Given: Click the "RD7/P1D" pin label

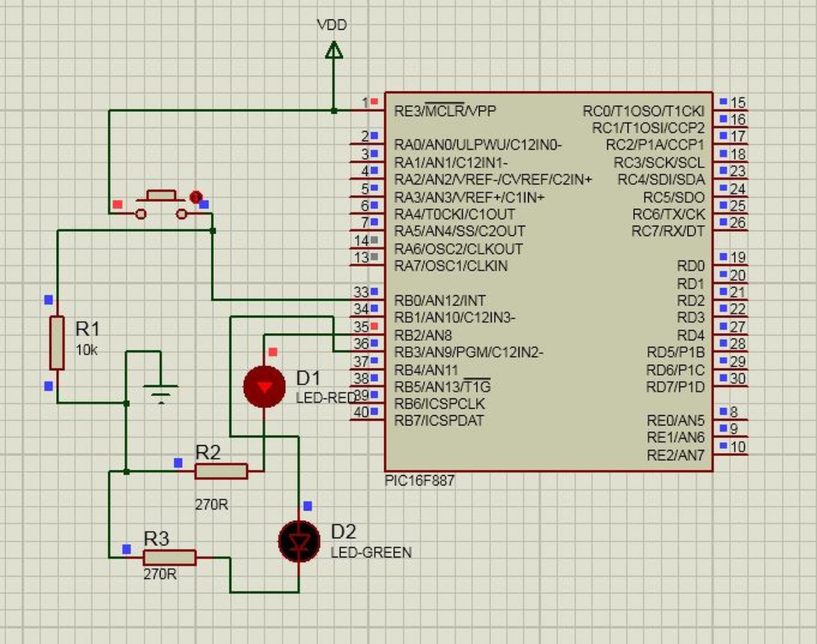Looking at the screenshot, I should pos(676,387).
